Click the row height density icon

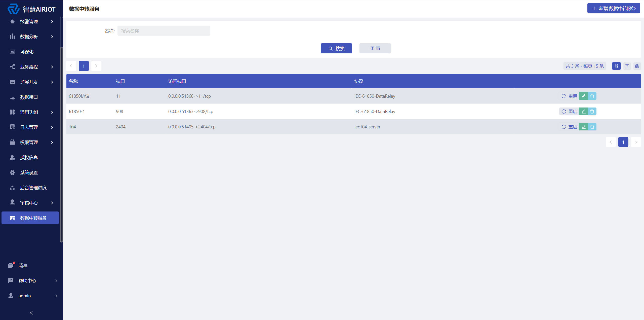(627, 66)
